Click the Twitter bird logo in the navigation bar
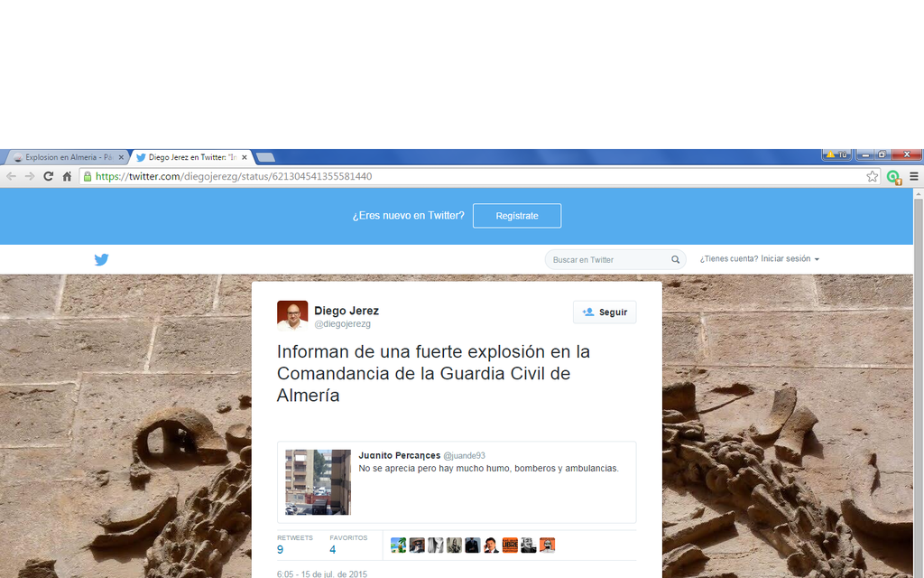 (x=101, y=259)
